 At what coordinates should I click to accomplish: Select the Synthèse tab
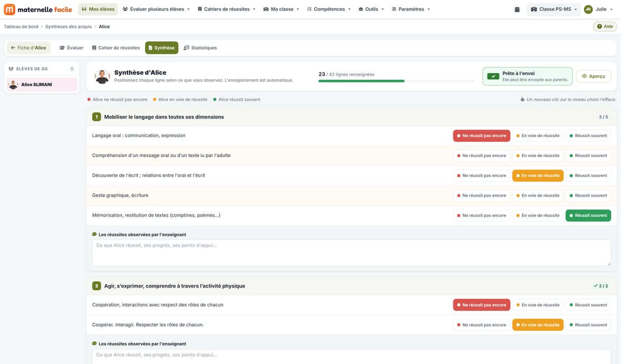(x=161, y=48)
